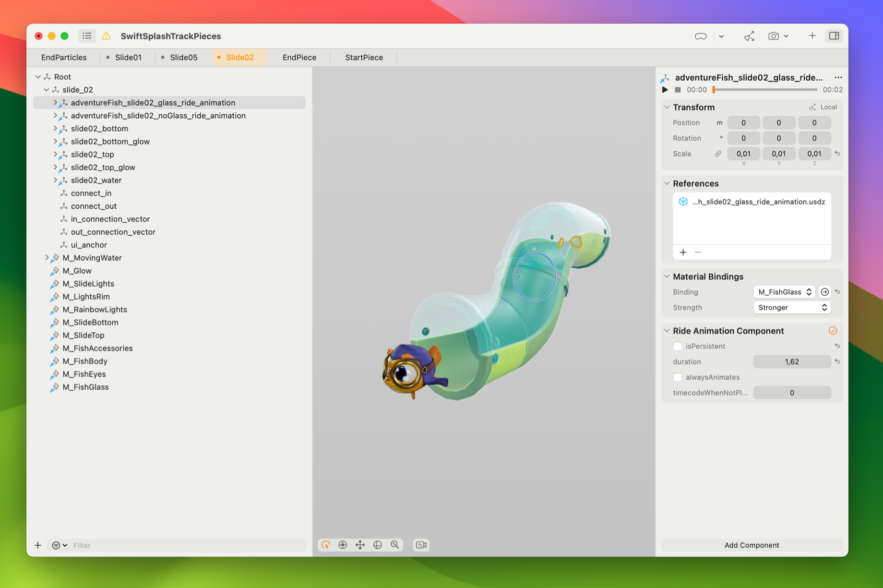Image resolution: width=883 pixels, height=588 pixels.
Task: Click the play button in the animation timeline
Action: (x=665, y=90)
